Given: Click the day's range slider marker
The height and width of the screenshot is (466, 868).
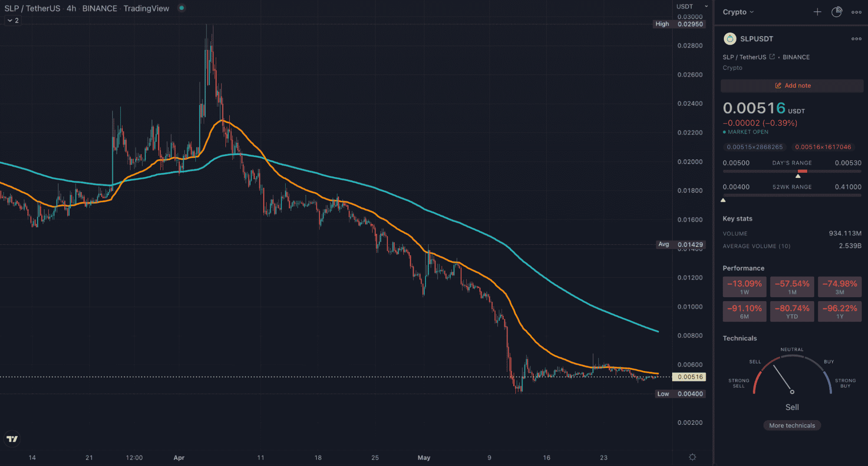Looking at the screenshot, I should [x=798, y=176].
